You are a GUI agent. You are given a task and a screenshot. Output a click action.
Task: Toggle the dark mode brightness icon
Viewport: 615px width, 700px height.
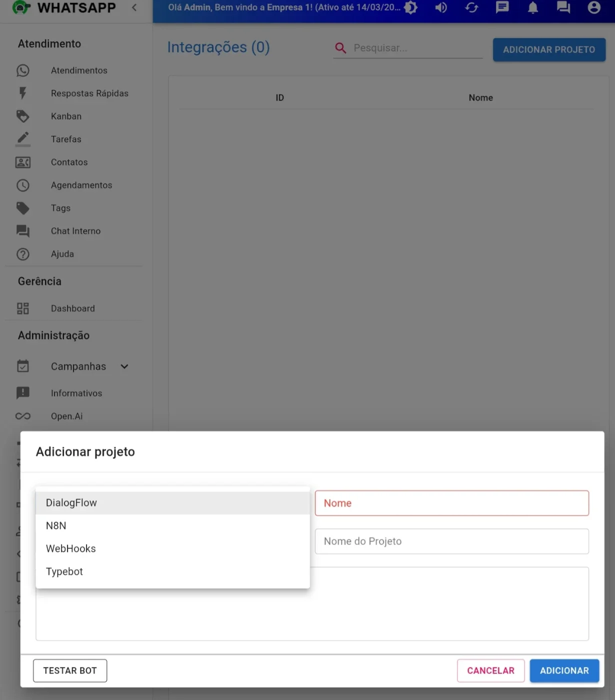[x=410, y=7]
